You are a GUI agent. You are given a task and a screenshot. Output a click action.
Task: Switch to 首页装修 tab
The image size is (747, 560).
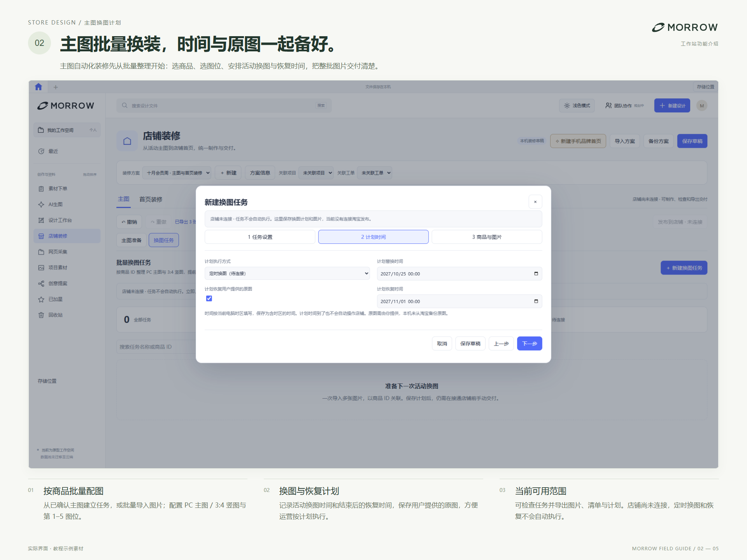pos(151,199)
